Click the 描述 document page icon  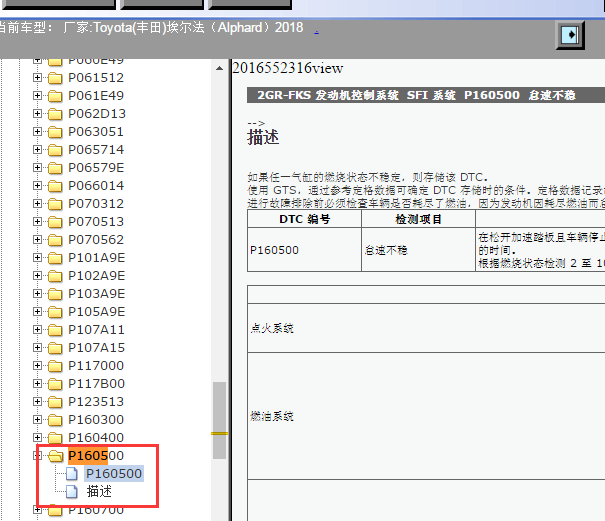[72, 492]
